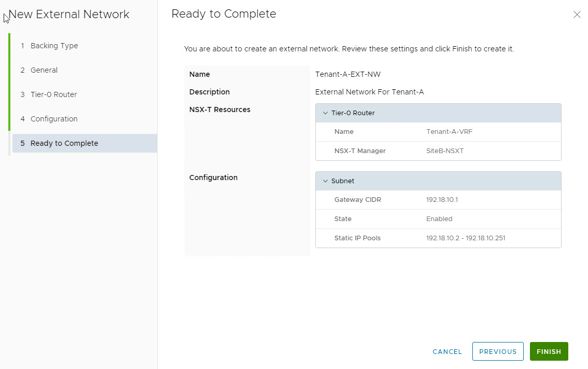Jump to step 3 Tier-0 Router
This screenshot has width=588, height=369.
click(x=53, y=94)
